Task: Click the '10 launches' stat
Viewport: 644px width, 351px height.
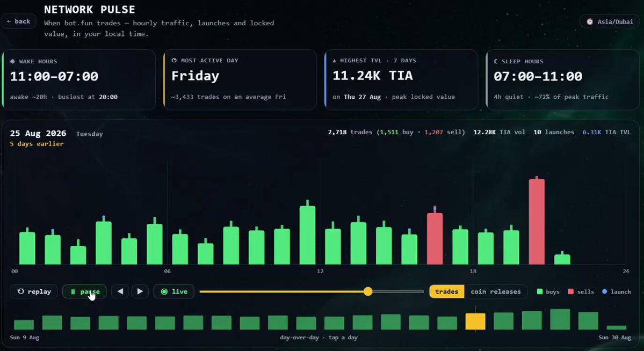Action: pos(554,132)
